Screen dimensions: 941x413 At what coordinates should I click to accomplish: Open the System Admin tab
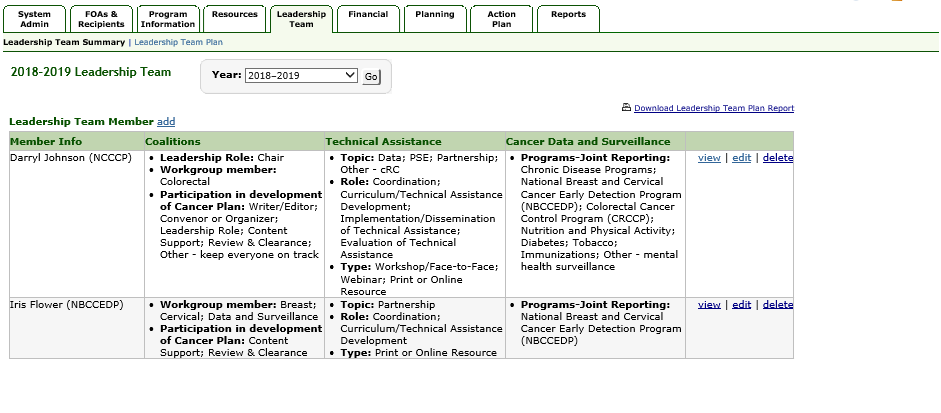(35, 19)
